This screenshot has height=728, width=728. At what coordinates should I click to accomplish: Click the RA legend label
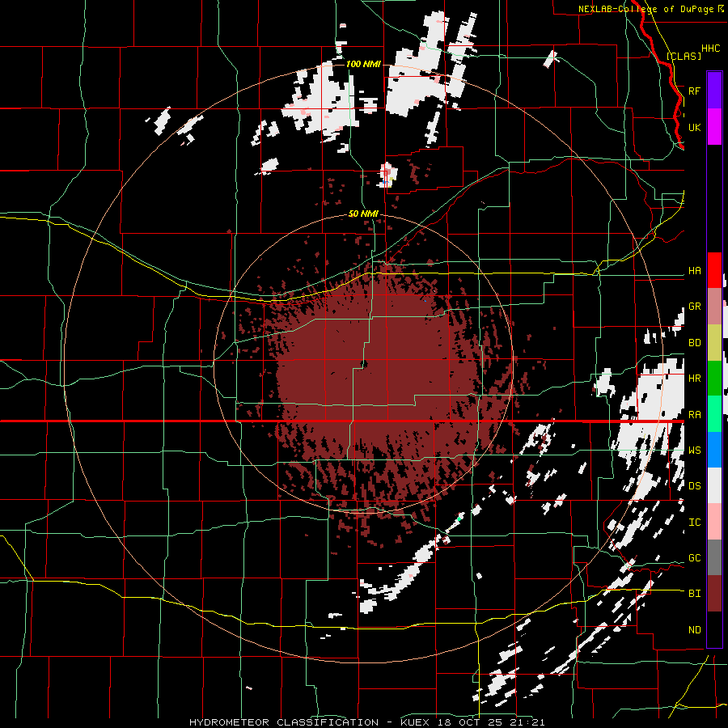point(694,414)
